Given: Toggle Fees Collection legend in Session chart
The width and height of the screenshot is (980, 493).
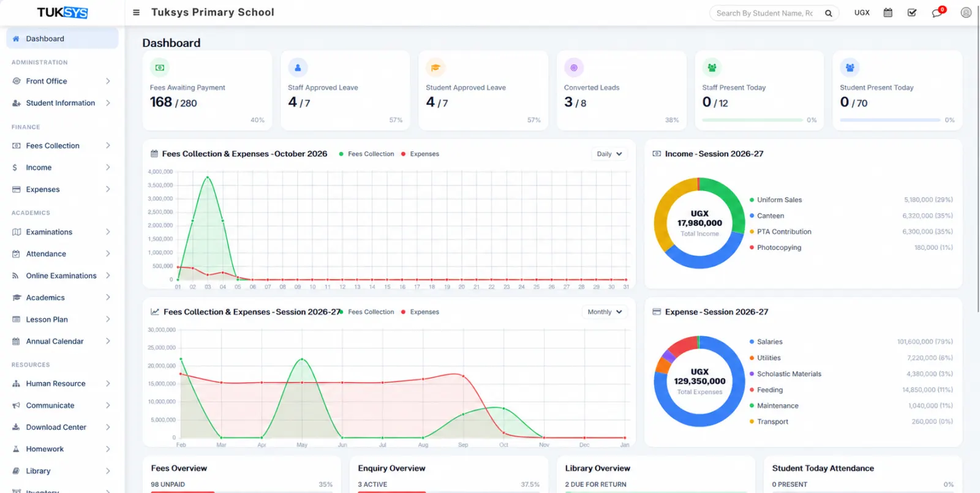Looking at the screenshot, I should [366, 312].
